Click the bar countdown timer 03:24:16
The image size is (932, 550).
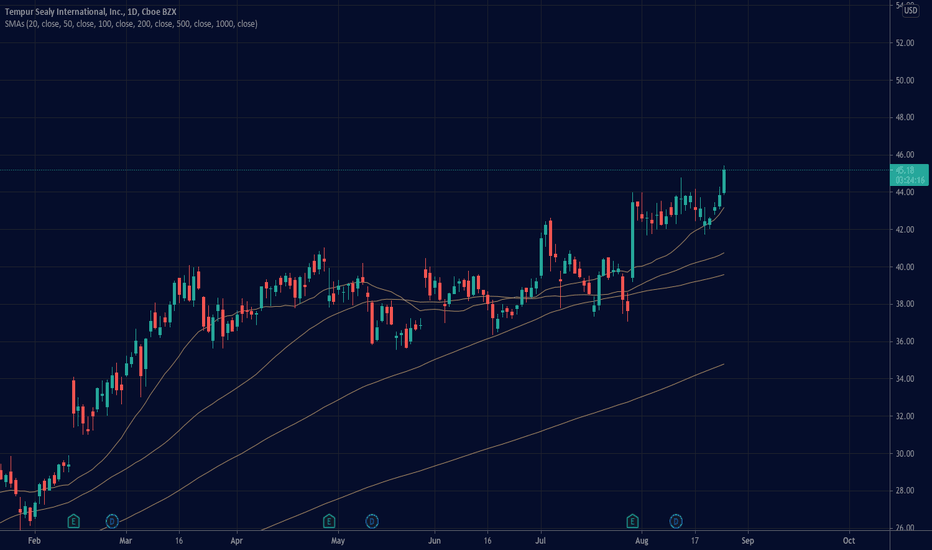tap(910, 180)
